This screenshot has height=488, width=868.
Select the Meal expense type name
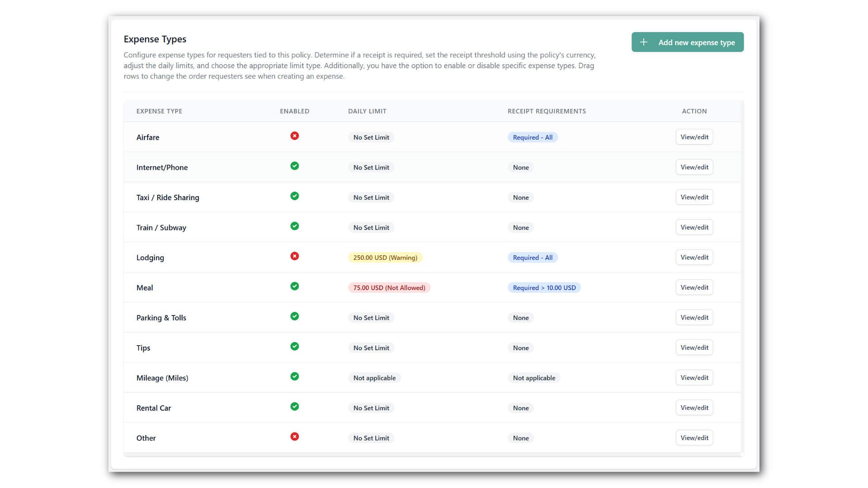point(145,288)
